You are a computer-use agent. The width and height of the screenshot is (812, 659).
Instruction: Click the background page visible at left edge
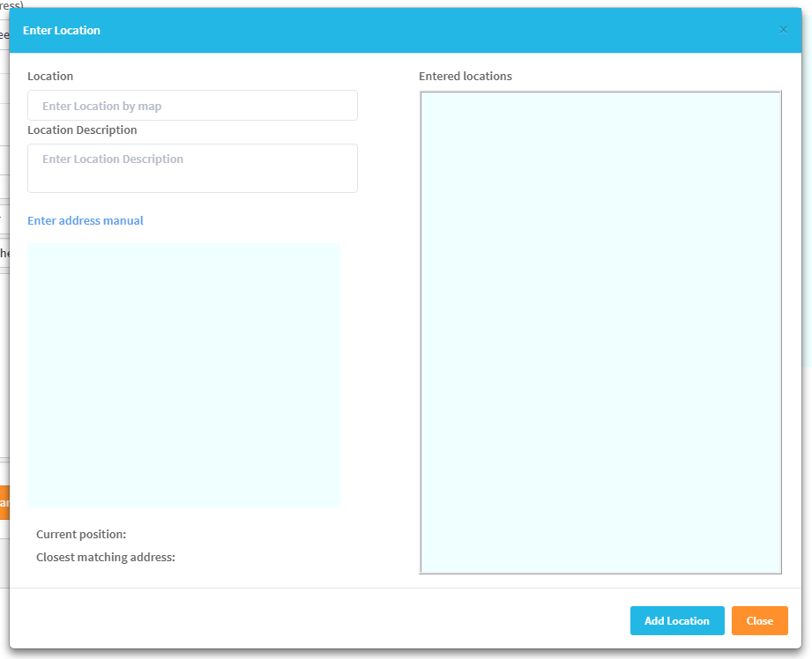click(4, 352)
